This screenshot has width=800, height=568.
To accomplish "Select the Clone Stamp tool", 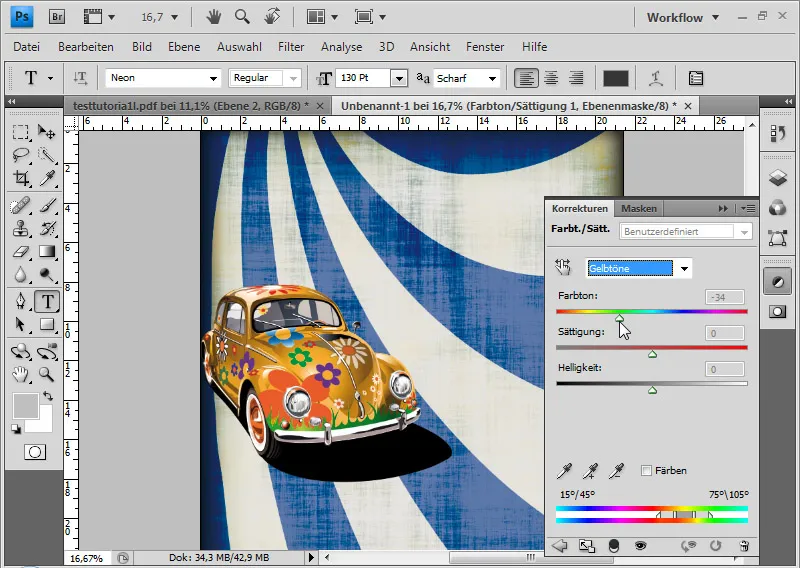I will pyautogui.click(x=20, y=229).
